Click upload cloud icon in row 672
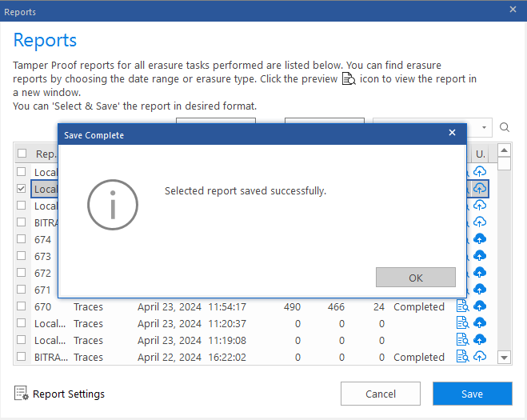This screenshot has width=527, height=420. 480,272
